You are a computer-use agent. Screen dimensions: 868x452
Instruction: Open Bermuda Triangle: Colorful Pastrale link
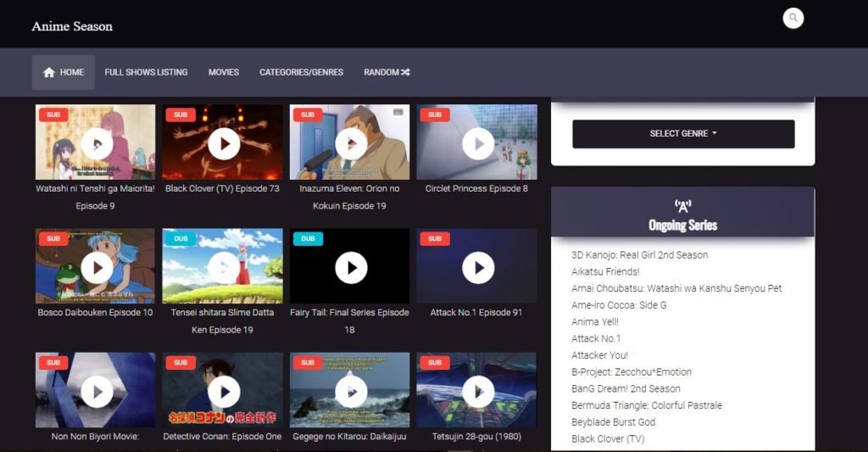647,405
